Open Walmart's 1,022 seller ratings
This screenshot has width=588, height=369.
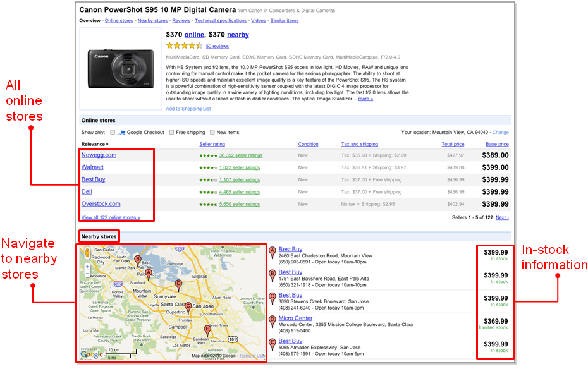pos(240,167)
